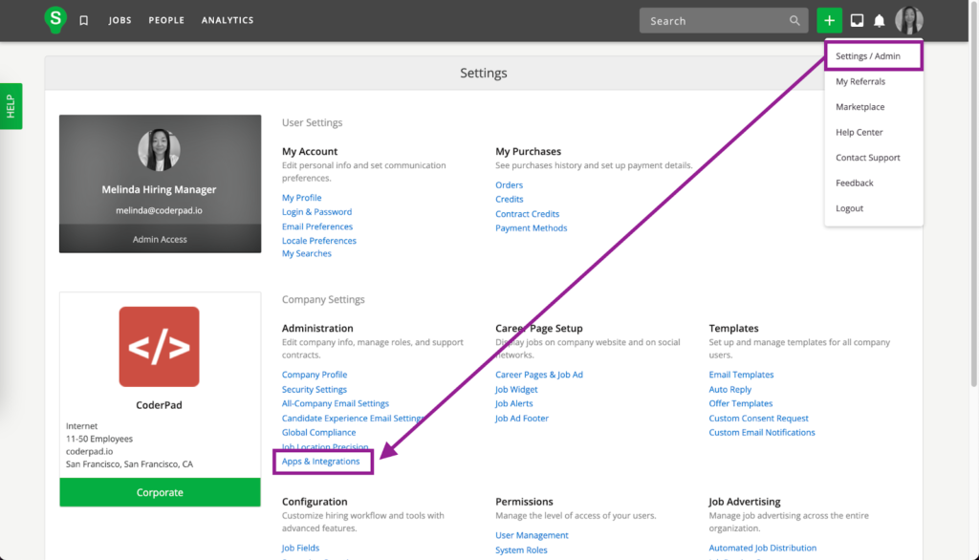Click the HELP tab on the left edge
Viewport: 979px width, 560px height.
coord(11,106)
